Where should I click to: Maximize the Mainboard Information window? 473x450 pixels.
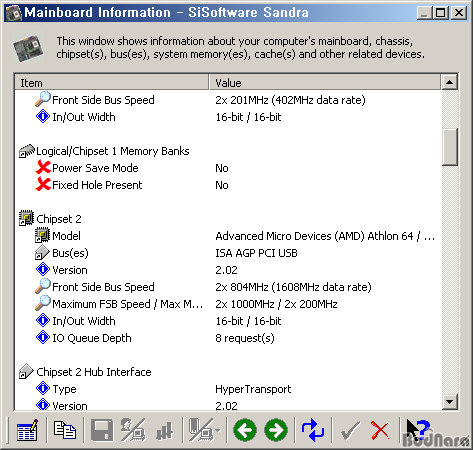(440, 13)
